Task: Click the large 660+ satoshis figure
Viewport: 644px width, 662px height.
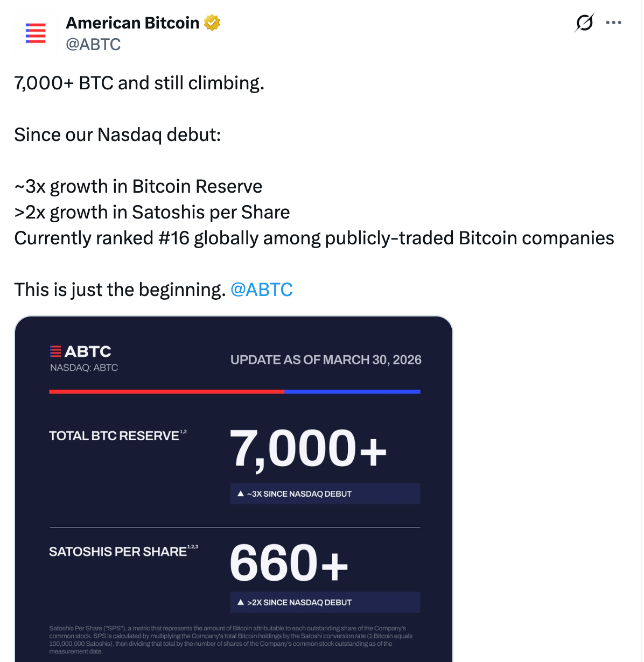Action: point(289,563)
